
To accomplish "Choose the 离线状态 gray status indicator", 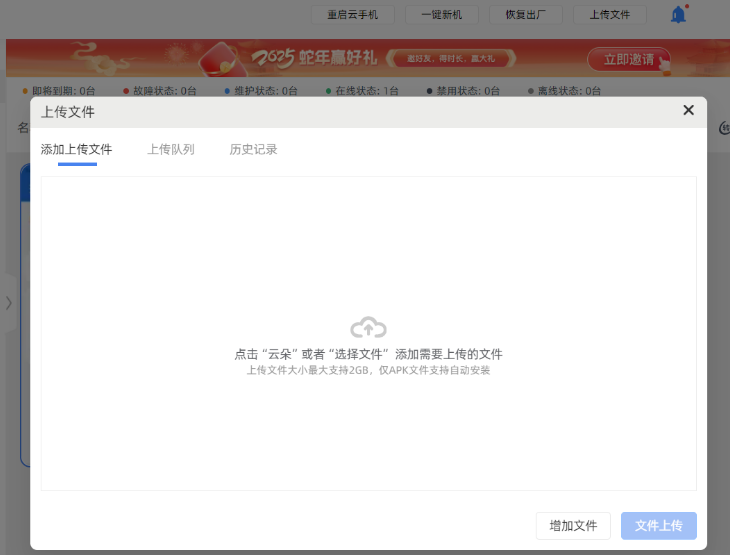I will click(x=564, y=91).
